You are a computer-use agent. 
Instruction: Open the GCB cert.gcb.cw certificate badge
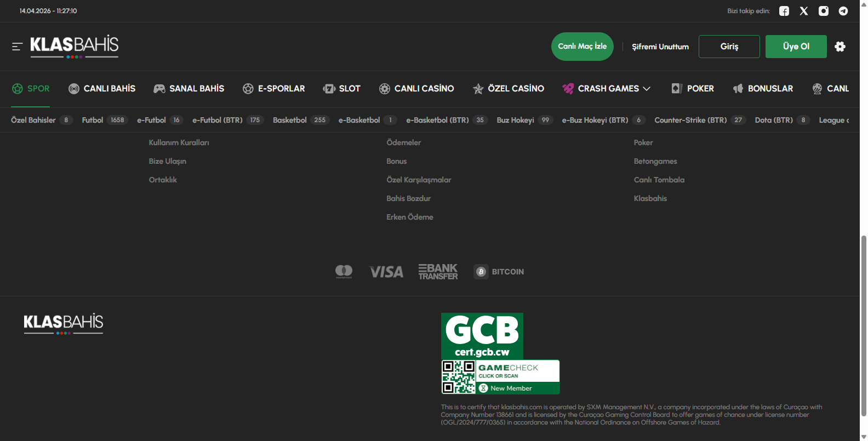482,336
